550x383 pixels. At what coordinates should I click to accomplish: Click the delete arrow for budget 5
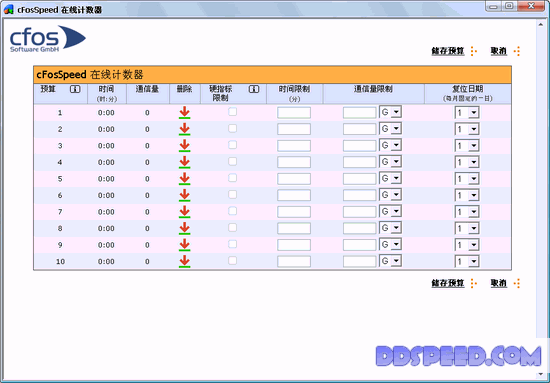click(185, 179)
